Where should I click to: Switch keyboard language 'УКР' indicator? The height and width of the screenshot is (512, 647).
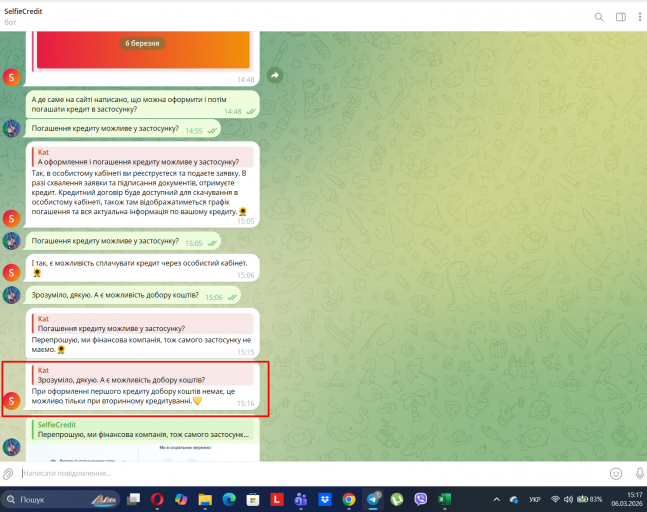[535, 500]
